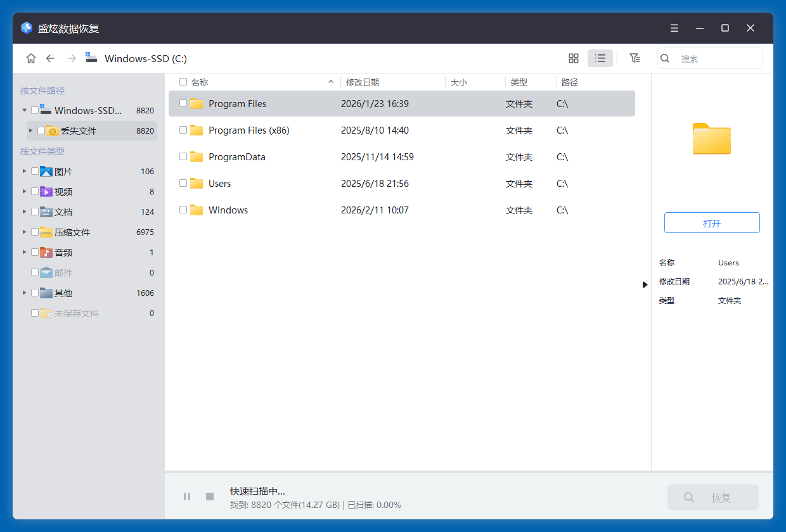Click the search magnifier icon
786x532 pixels.
click(664, 58)
